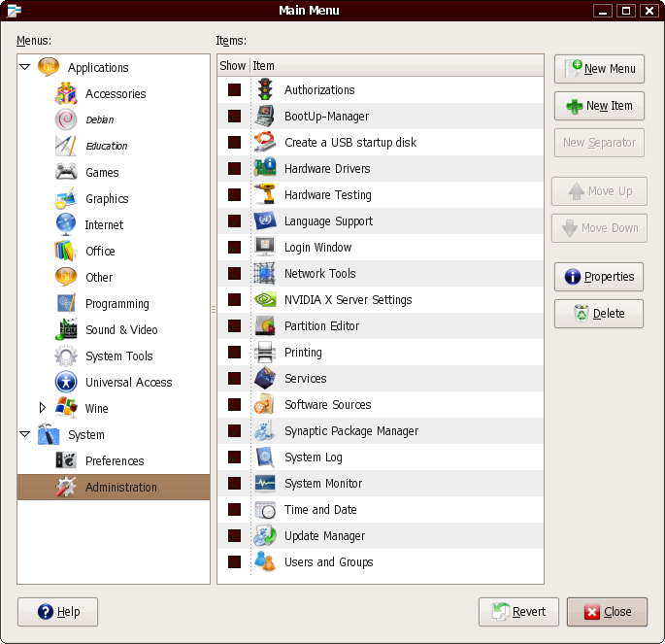Click the Users and Groups people icon

pyautogui.click(x=265, y=561)
